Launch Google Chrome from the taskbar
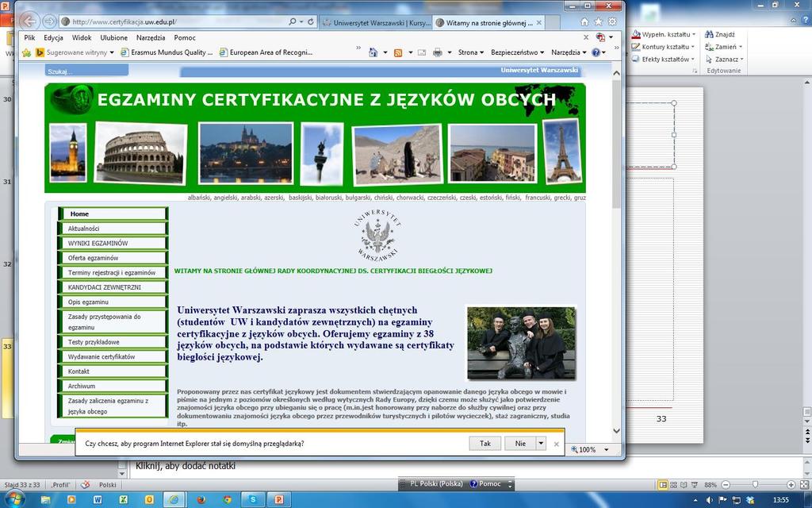 point(228,499)
